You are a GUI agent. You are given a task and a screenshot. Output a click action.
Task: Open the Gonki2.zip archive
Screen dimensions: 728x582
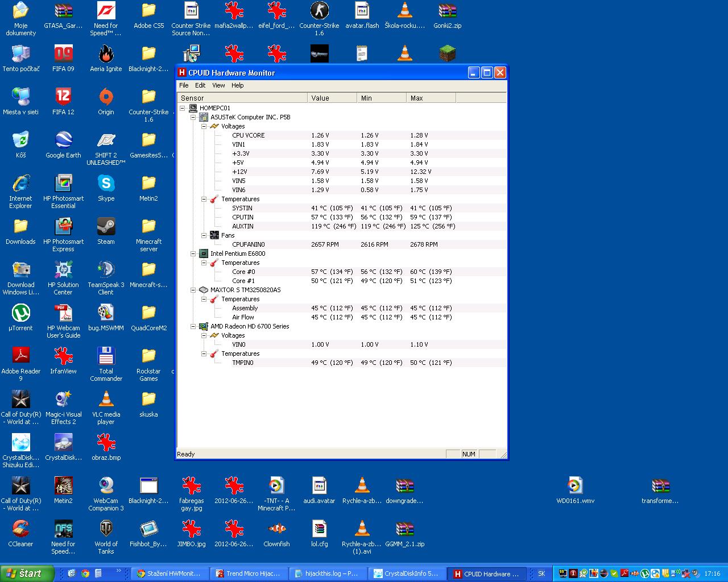pyautogui.click(x=448, y=16)
